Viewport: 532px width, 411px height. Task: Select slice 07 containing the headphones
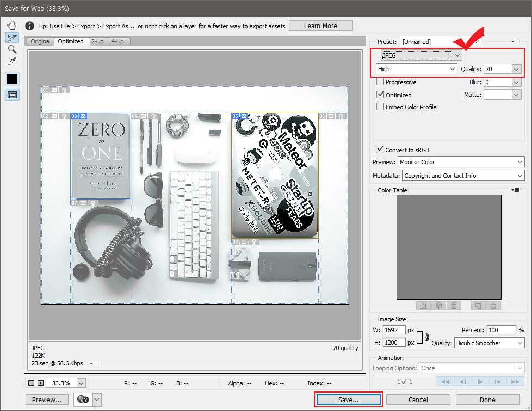tap(101, 252)
